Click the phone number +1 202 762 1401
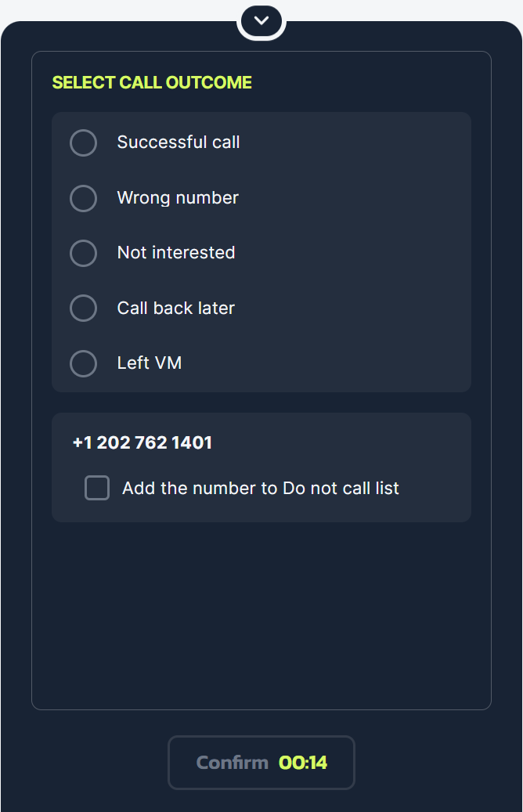 point(142,442)
